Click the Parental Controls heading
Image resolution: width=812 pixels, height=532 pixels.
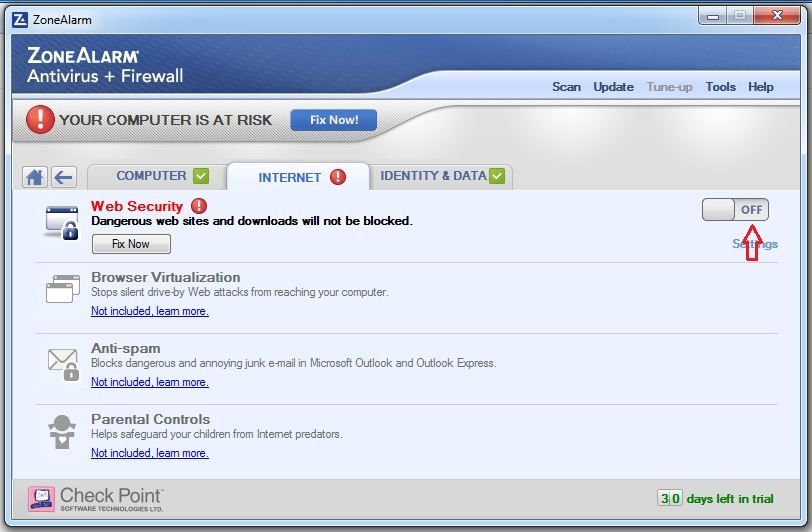point(151,419)
